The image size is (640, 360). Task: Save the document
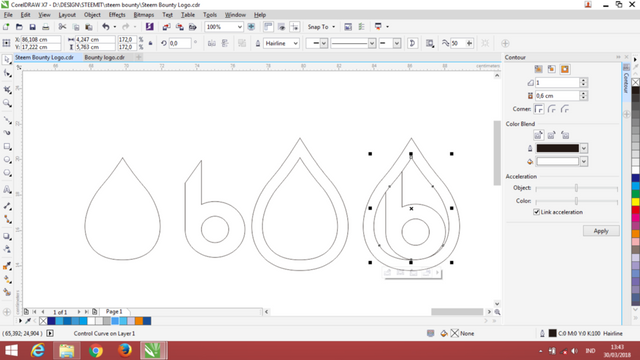point(32,27)
